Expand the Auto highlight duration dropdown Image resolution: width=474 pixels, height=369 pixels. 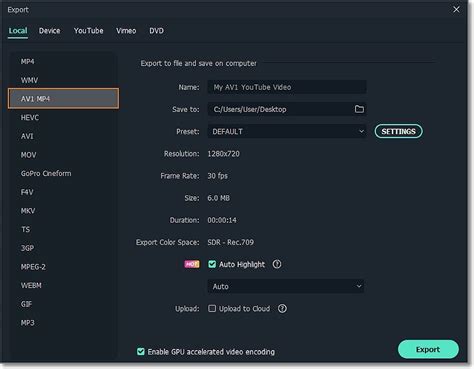tap(286, 286)
